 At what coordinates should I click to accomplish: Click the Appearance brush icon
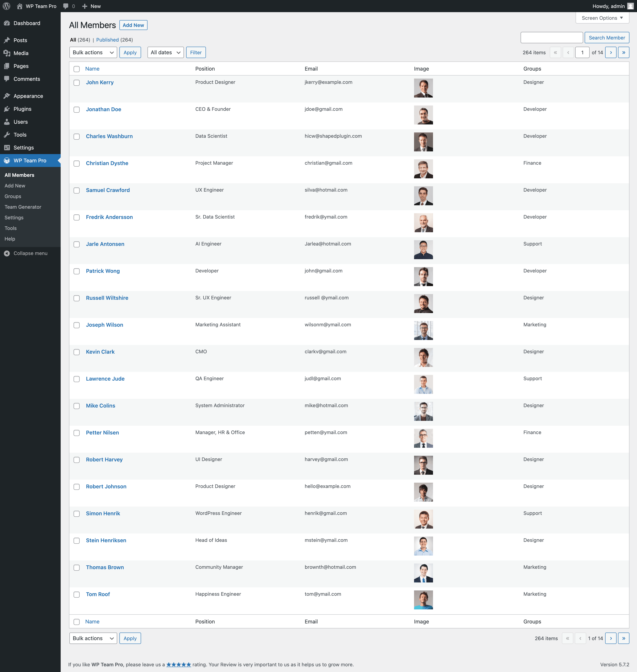coord(7,96)
